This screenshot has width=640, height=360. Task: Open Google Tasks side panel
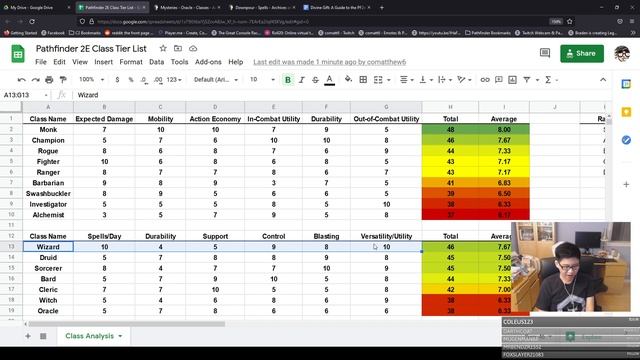click(626, 140)
